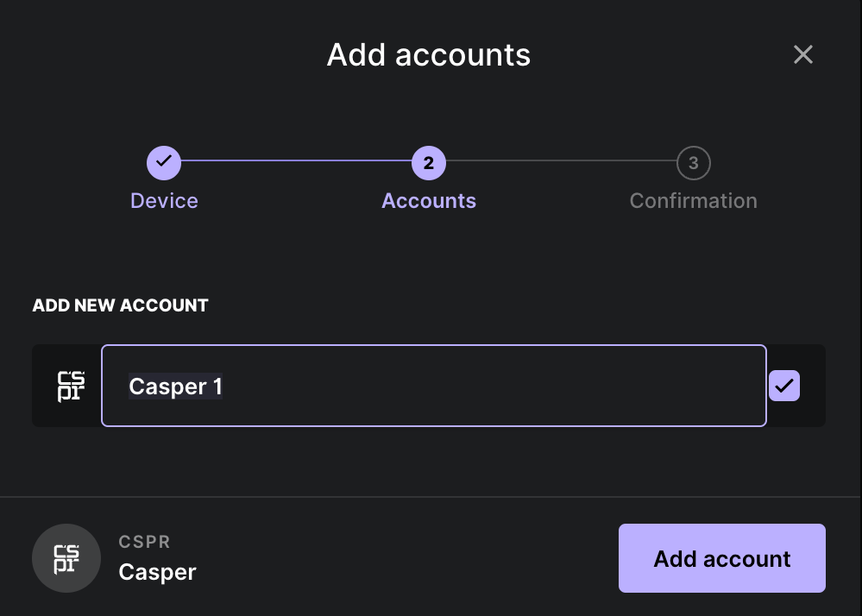Viewport: 862px width, 616px height.
Task: Click the checkmark icon on the Device step
Action: point(164,162)
